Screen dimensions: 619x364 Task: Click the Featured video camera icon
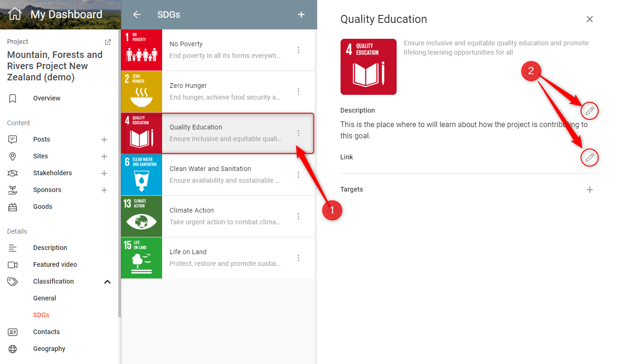click(x=13, y=264)
